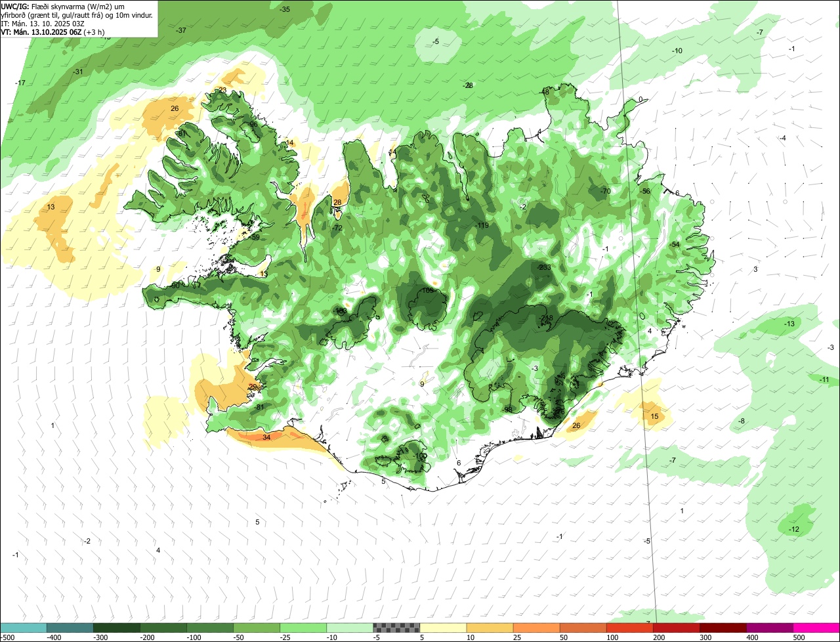Click the '-17' value at the left edge
The height and width of the screenshot is (642, 840).
(x=20, y=83)
